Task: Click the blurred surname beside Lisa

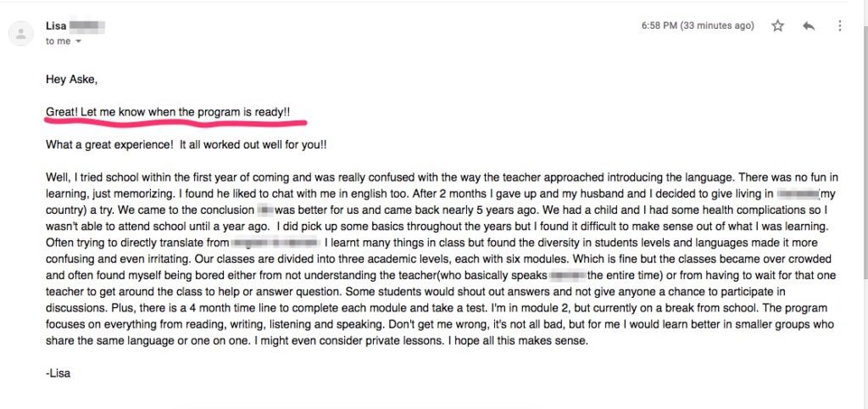Action: point(87,25)
